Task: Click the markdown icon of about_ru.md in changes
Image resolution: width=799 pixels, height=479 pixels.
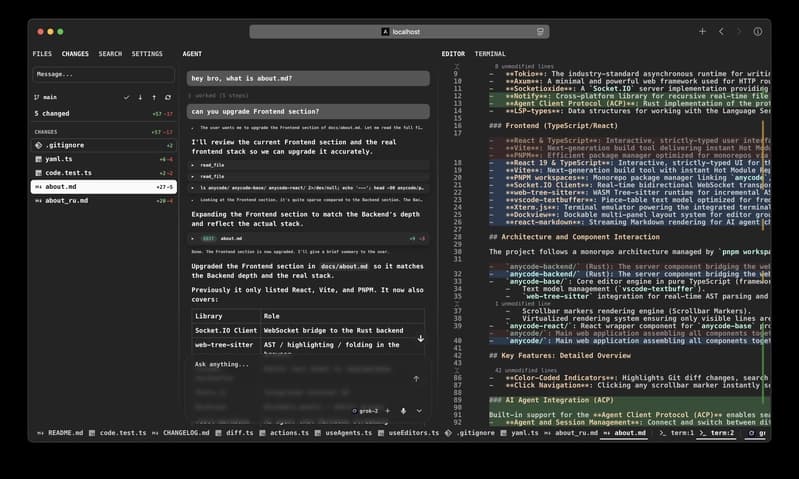Action: (x=38, y=201)
